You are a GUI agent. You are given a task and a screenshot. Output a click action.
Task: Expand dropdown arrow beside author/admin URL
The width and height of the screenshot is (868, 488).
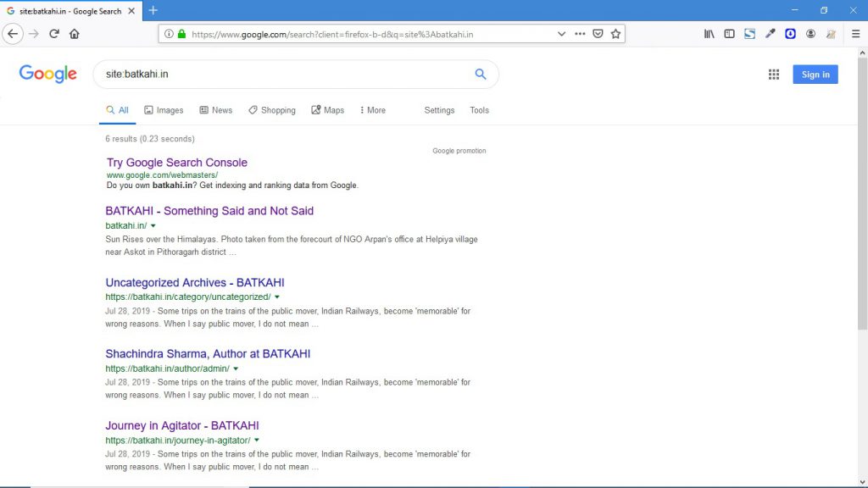pos(236,369)
